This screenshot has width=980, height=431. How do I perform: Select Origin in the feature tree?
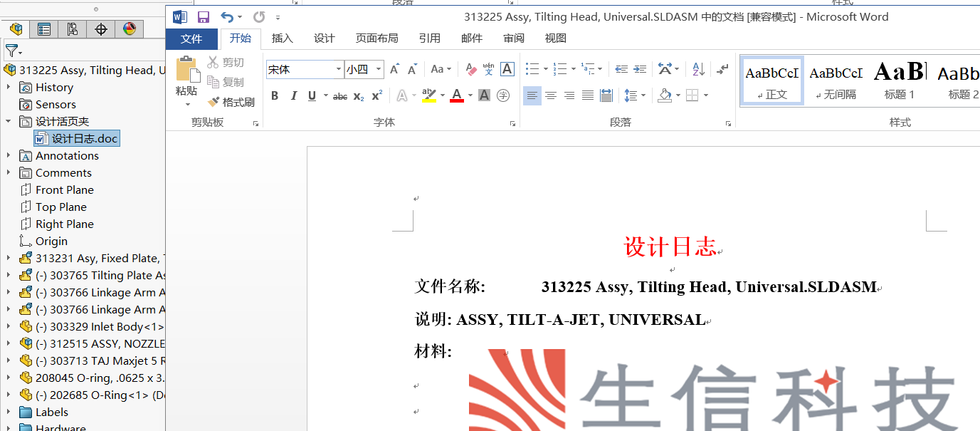[x=51, y=241]
